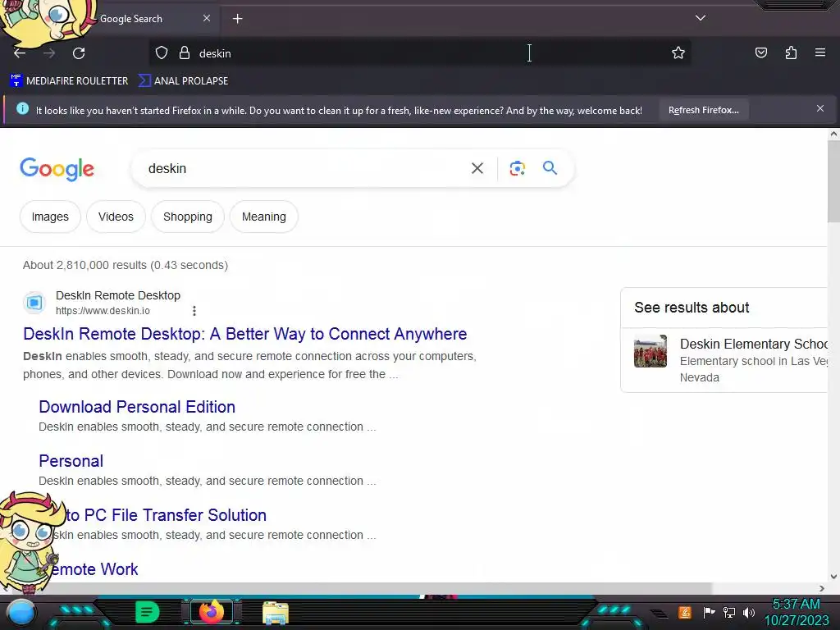The height and width of the screenshot is (630, 840).
Task: Click the Firefox taskbar icon
Action: tap(212, 612)
